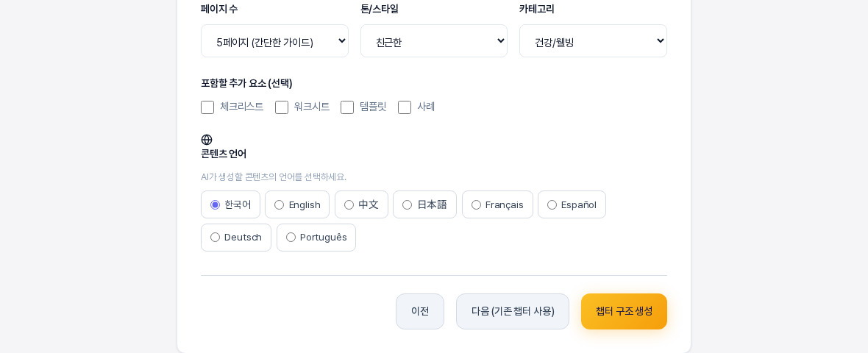
Task: Pick the Português language option
Action: [x=316, y=238]
